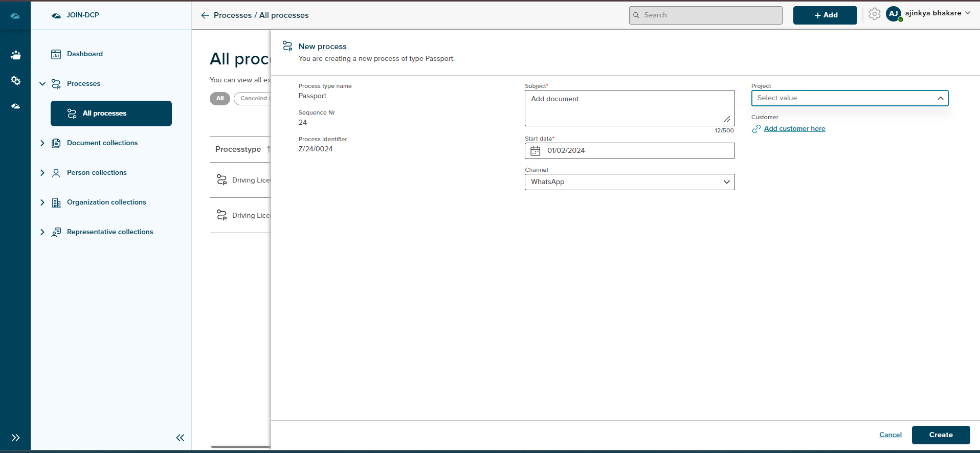The image size is (980, 453).
Task: Click the Create button
Action: pos(940,435)
